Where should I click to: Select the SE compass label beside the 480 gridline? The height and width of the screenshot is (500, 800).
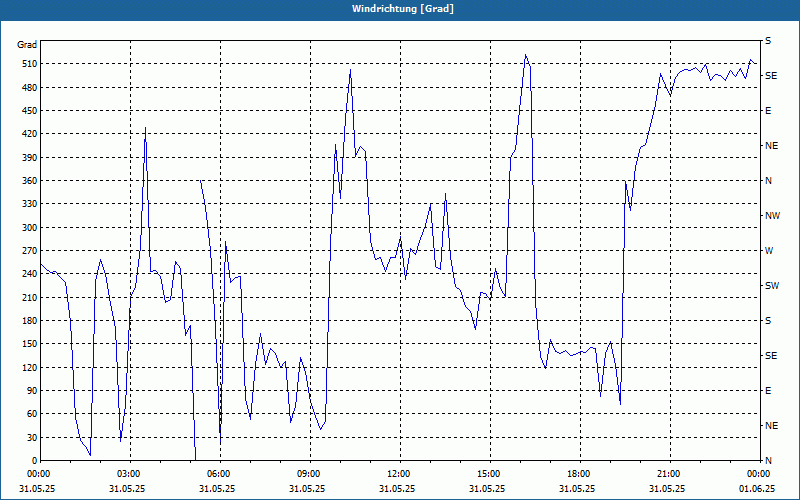pyautogui.click(x=771, y=76)
